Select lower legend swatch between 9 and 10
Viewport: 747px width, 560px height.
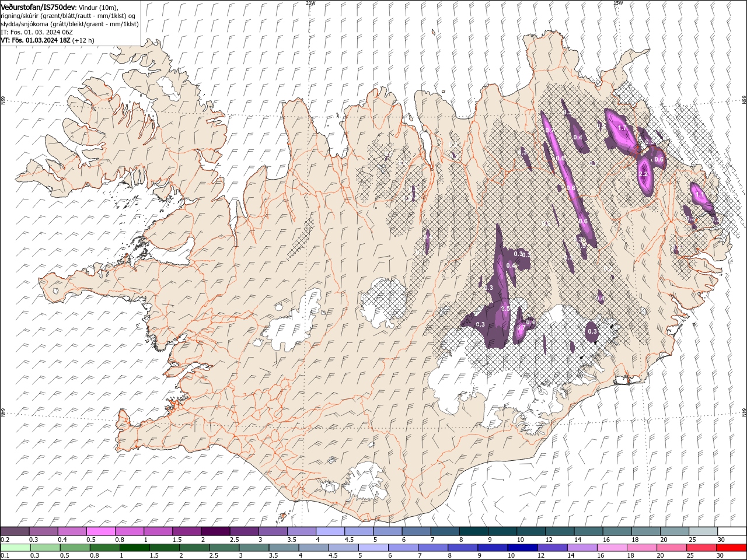(492, 548)
